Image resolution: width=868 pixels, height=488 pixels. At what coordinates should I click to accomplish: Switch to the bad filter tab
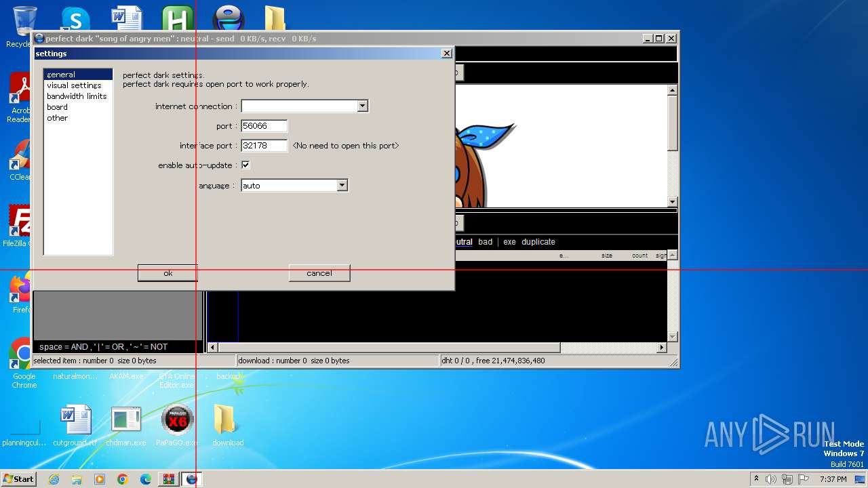pyautogui.click(x=485, y=242)
